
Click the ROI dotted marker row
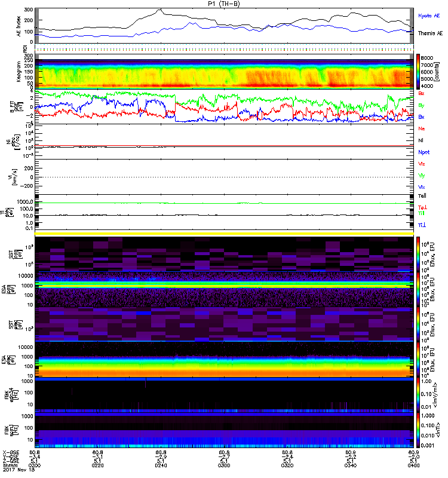point(224,49)
